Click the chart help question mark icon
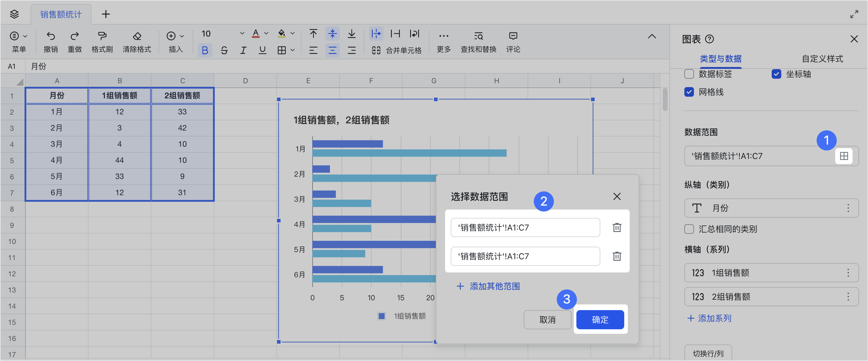Viewport: 868px width, 361px height. click(x=709, y=39)
